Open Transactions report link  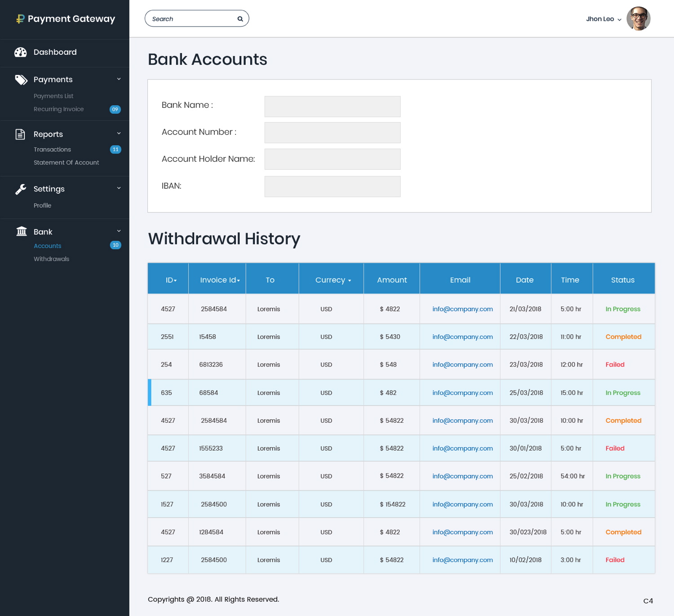[x=52, y=150]
